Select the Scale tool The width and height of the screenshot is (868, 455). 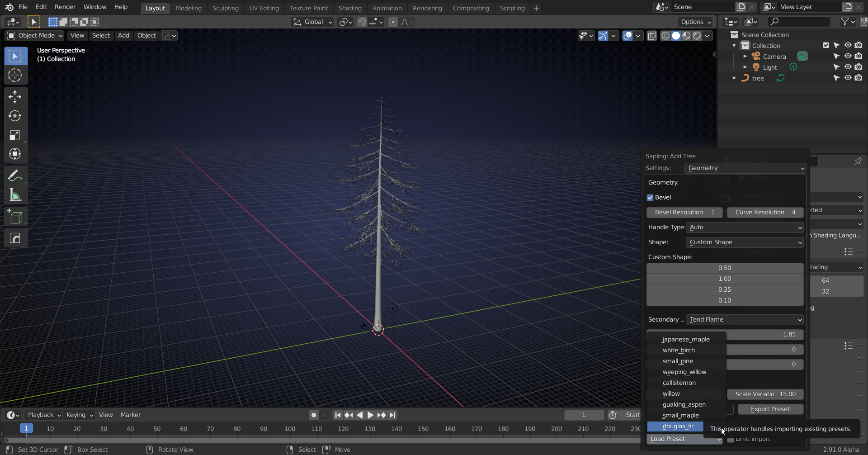(15, 135)
